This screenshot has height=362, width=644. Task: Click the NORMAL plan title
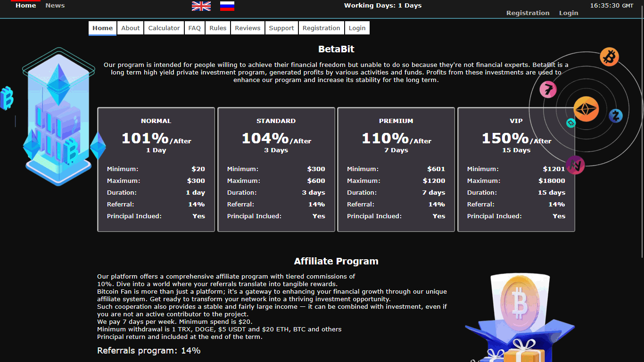click(156, 121)
